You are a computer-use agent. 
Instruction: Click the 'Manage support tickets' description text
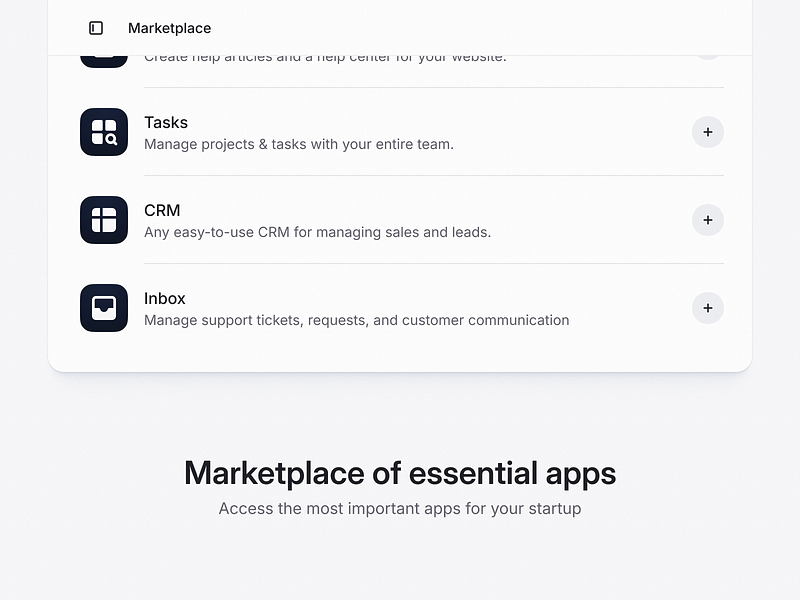point(357,320)
